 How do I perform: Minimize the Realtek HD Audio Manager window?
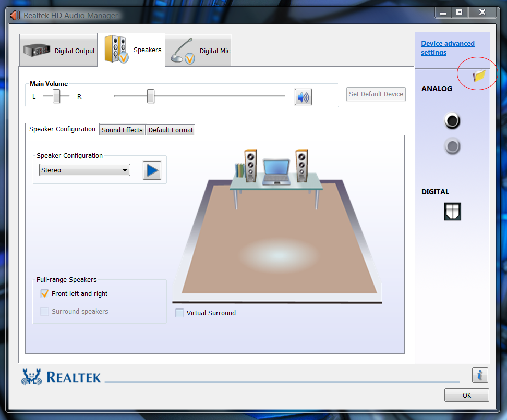(443, 13)
